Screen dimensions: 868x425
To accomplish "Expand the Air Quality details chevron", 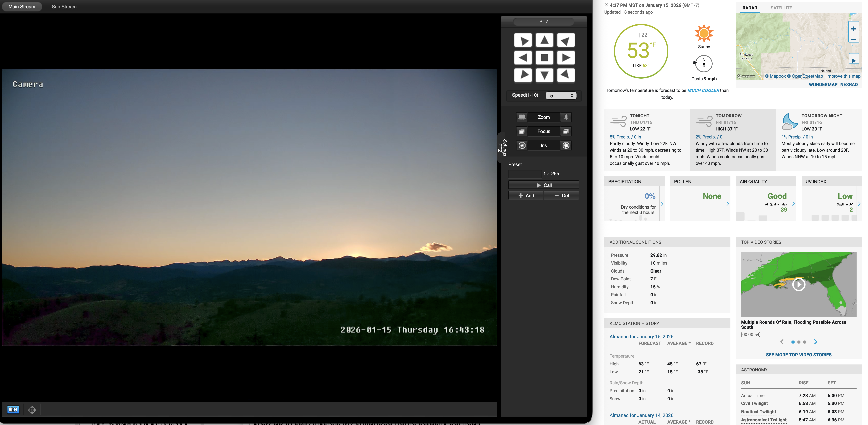I will [794, 204].
